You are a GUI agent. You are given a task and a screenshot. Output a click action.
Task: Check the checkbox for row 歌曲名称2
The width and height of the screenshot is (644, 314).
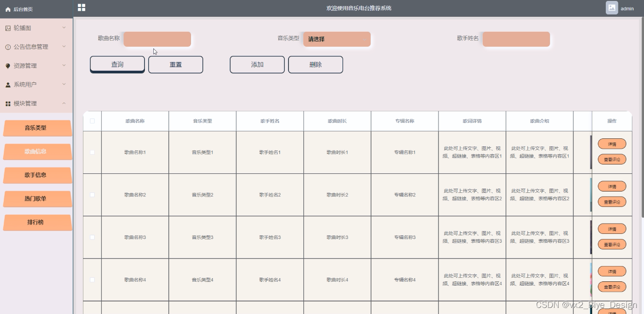[92, 195]
